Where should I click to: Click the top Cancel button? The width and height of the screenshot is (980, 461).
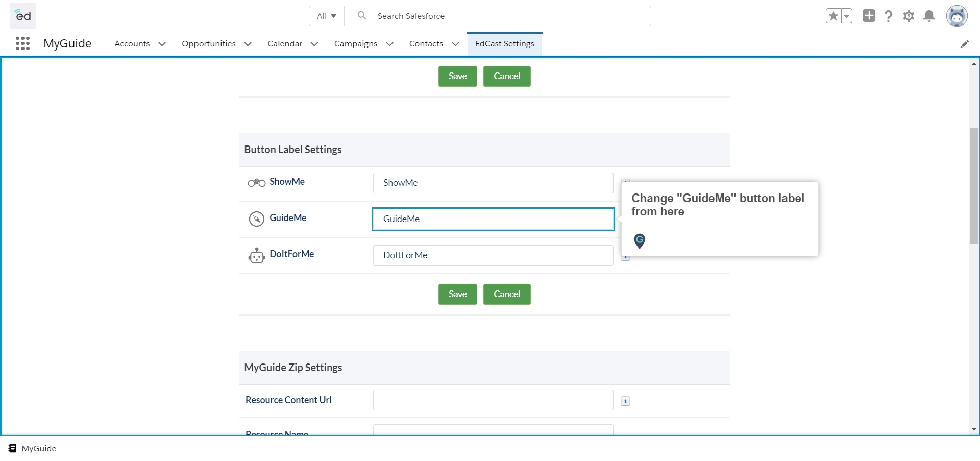[507, 76]
